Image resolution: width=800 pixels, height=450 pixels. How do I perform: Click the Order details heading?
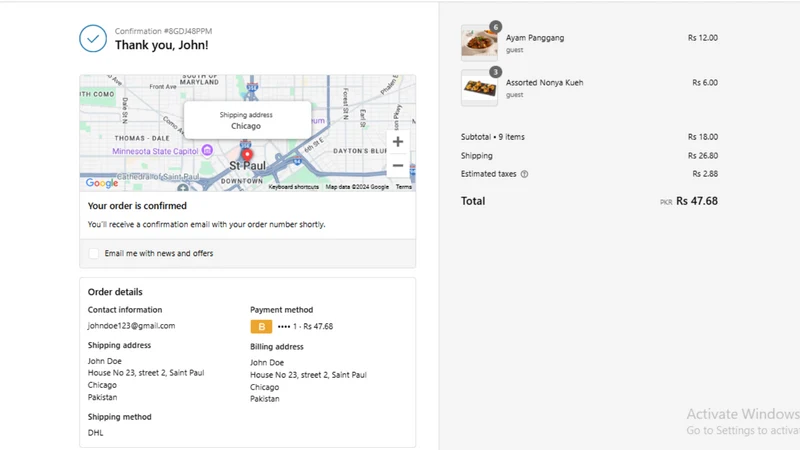point(115,292)
